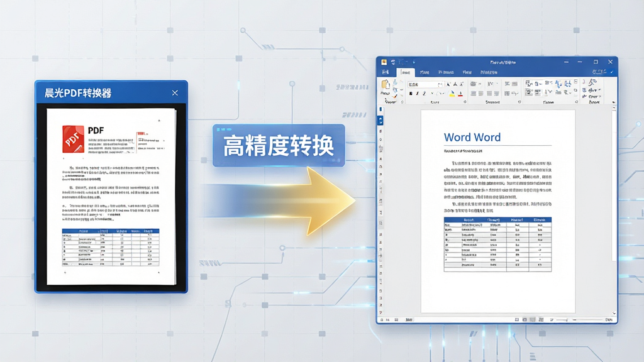Click the 高精度转换 button
The image size is (644, 362).
[x=279, y=146]
